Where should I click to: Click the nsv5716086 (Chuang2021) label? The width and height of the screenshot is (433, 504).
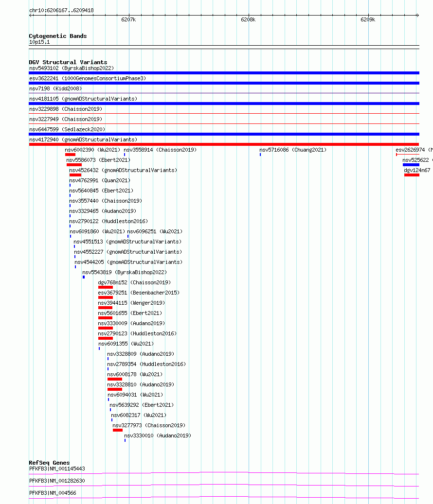click(x=293, y=150)
